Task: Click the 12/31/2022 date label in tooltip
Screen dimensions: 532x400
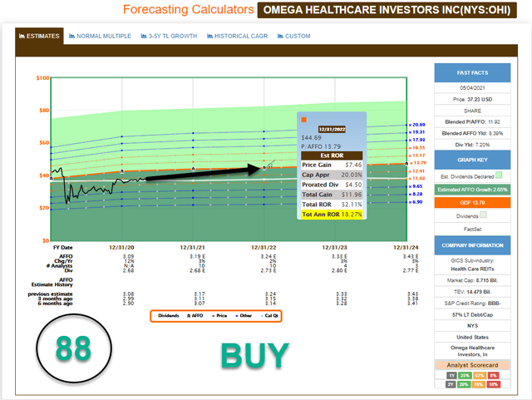Action: pos(332,130)
